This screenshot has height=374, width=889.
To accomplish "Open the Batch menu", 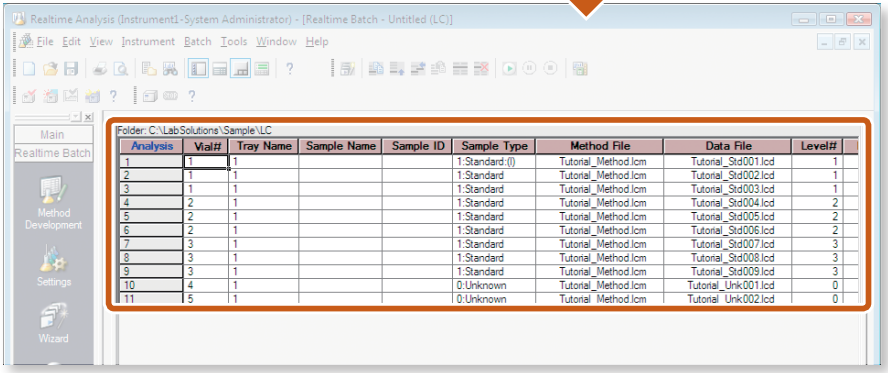I will [197, 41].
